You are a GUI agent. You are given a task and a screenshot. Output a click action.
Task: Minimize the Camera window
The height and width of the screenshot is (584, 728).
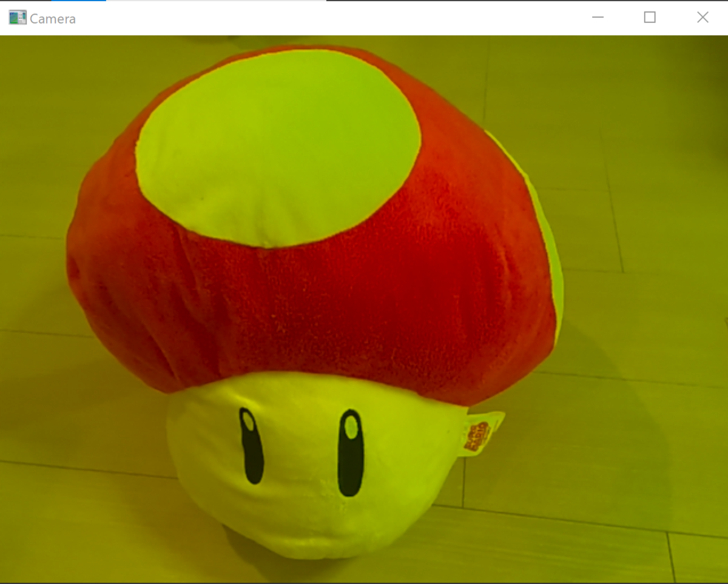[x=598, y=18]
